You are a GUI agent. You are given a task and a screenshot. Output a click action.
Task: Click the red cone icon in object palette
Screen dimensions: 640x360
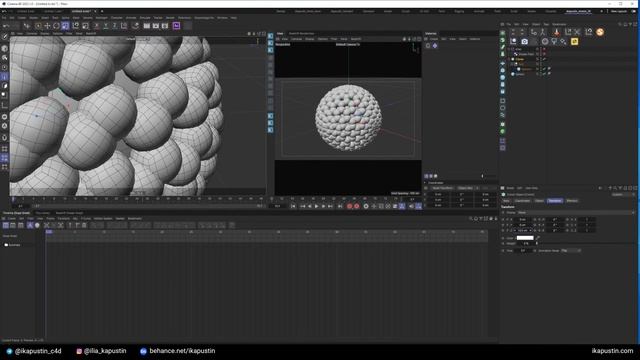tap(557, 32)
